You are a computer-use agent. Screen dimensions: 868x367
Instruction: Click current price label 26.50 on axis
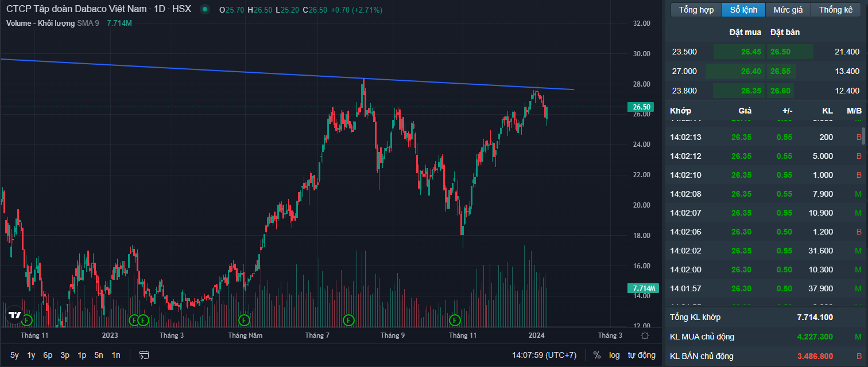641,107
